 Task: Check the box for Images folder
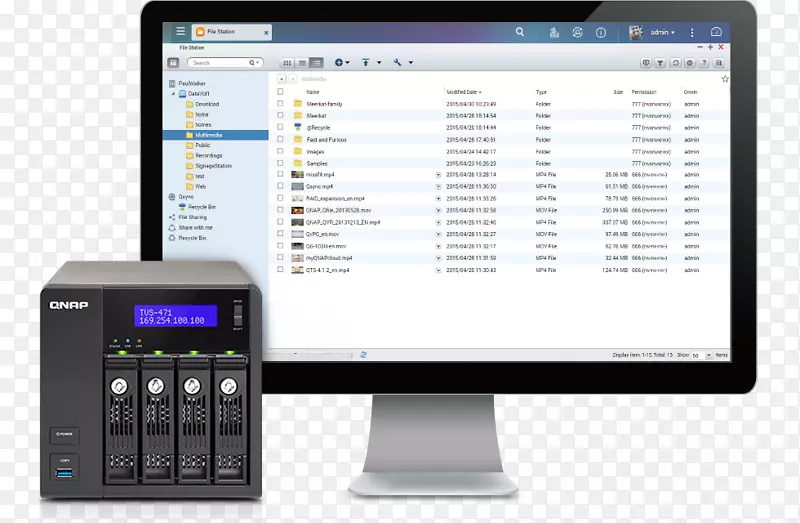(x=280, y=152)
